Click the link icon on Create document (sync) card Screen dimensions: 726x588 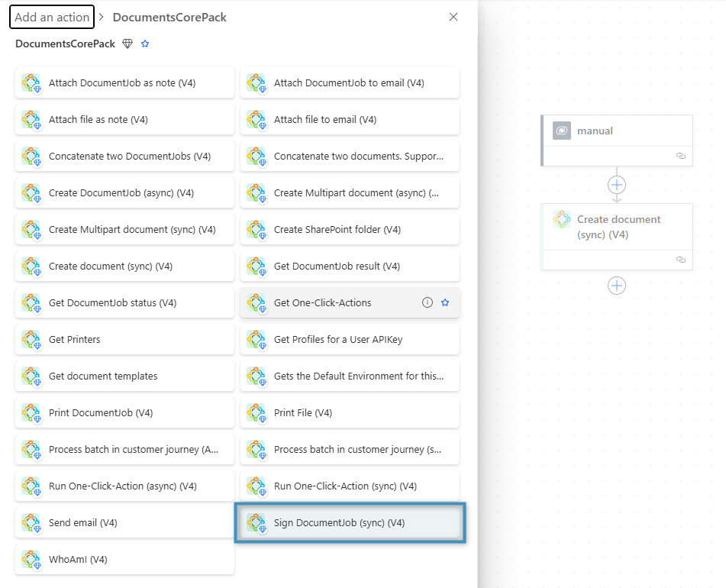click(681, 260)
